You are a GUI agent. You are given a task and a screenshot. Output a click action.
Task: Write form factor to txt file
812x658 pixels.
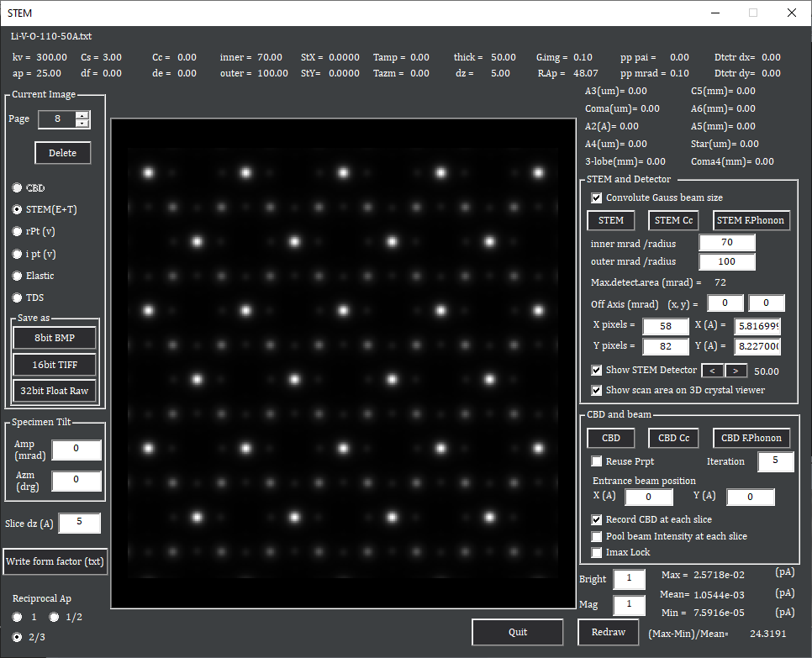click(x=55, y=561)
